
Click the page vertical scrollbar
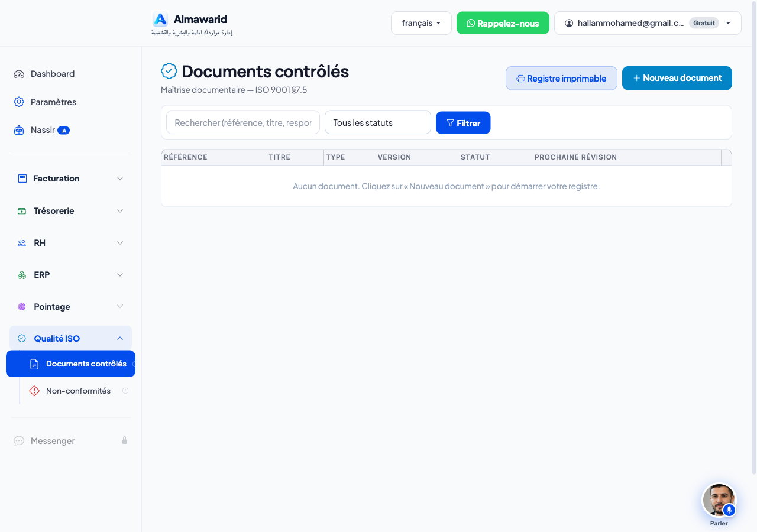tap(753, 236)
